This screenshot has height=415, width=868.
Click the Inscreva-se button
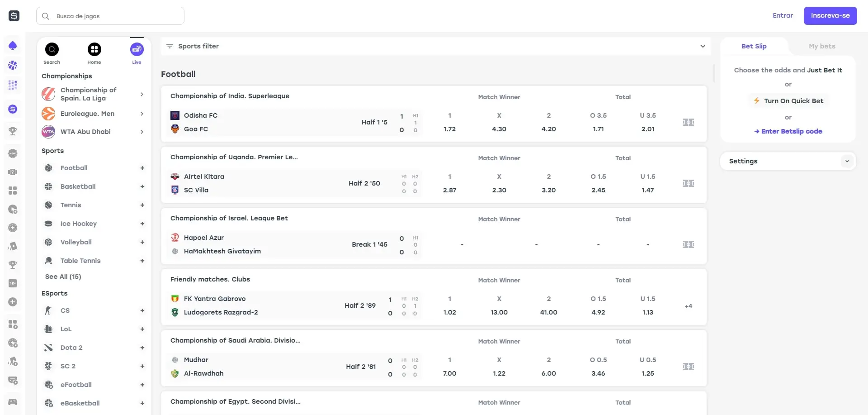pyautogui.click(x=830, y=16)
